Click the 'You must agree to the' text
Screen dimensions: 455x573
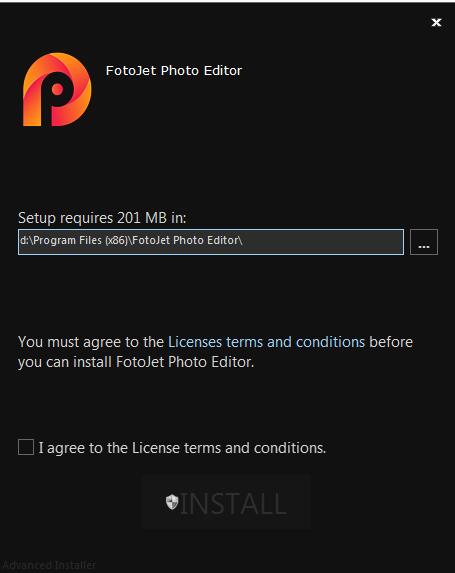click(x=91, y=342)
